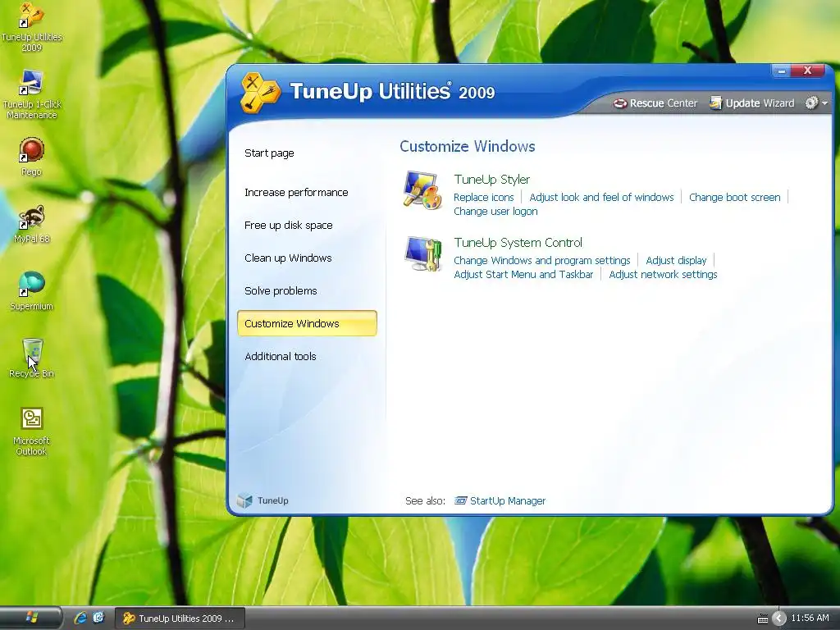Click Change boot screen link
Image resolution: width=840 pixels, height=630 pixels.
[734, 197]
